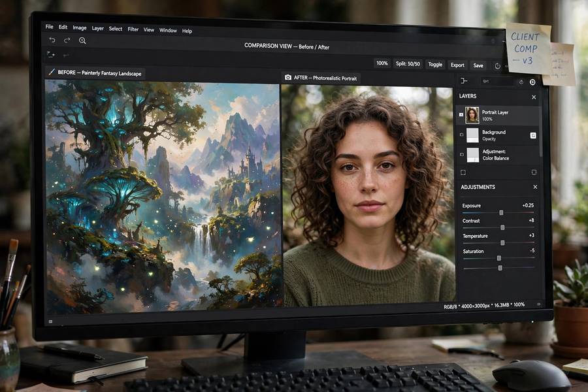Viewport: 588px width, 392px height.
Task: Open the Filter menu
Action: click(133, 29)
